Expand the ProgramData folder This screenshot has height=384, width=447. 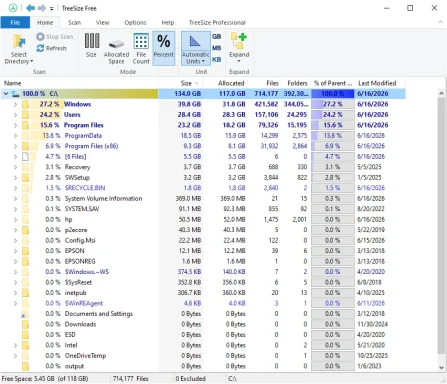pyautogui.click(x=15, y=136)
